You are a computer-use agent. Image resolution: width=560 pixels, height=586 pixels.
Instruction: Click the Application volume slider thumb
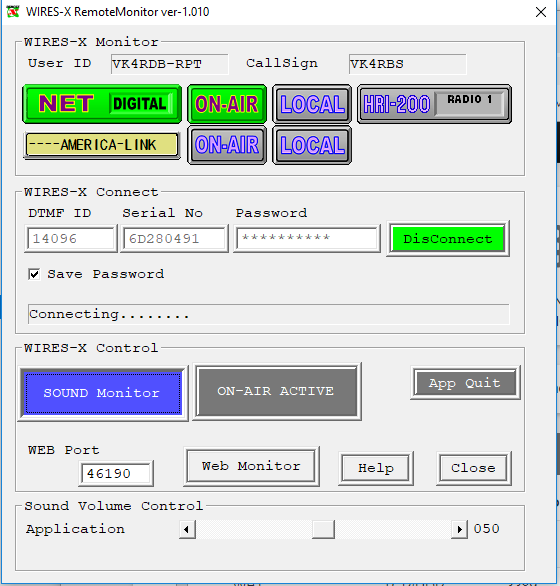(323, 529)
